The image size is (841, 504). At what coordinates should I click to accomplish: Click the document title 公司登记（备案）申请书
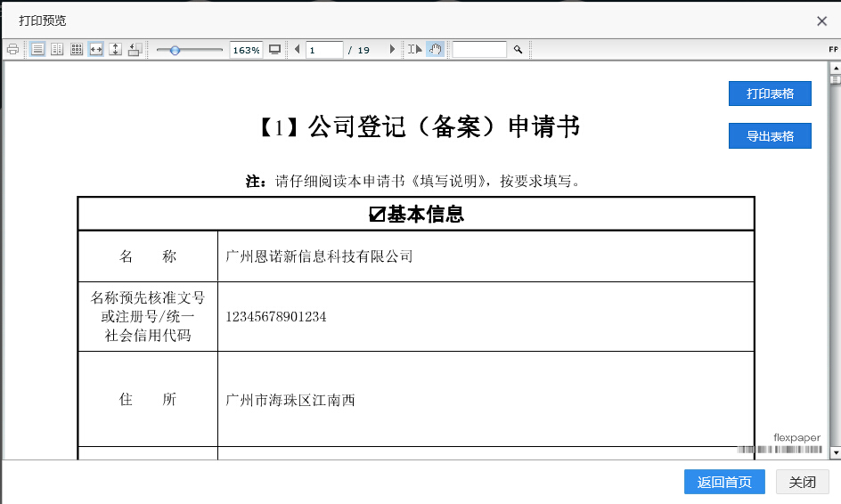click(444, 127)
